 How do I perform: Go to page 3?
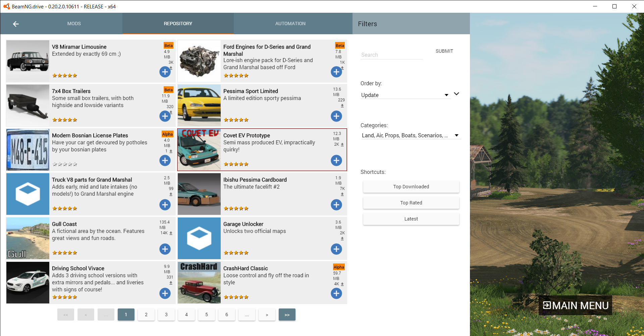[x=166, y=315]
